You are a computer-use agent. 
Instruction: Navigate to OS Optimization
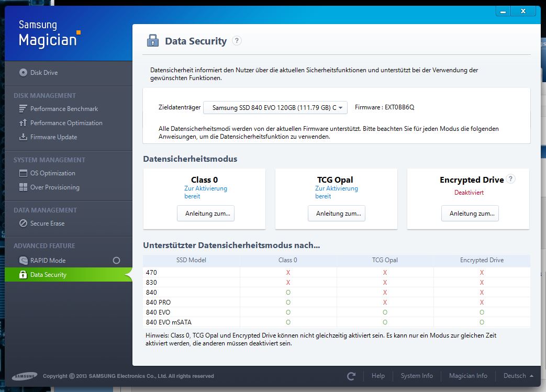click(68, 173)
